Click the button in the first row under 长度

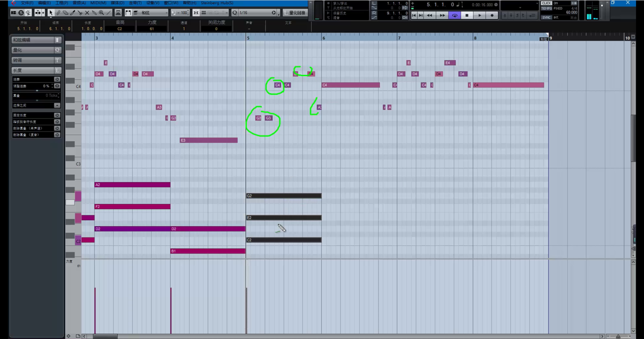(x=57, y=79)
